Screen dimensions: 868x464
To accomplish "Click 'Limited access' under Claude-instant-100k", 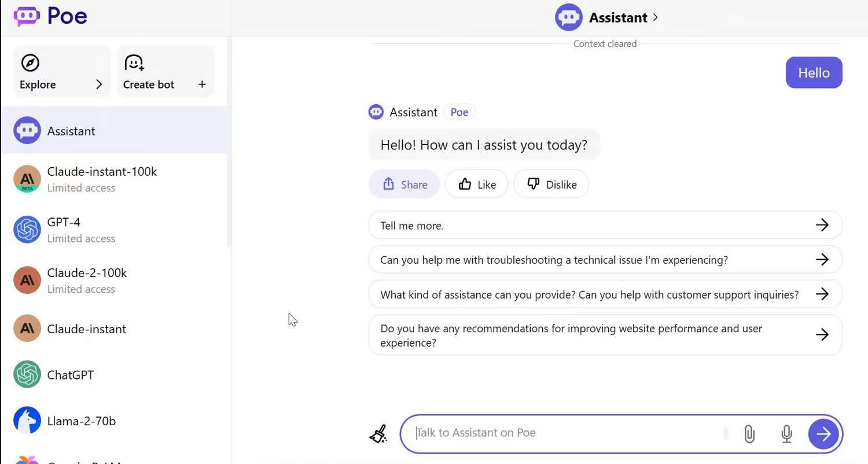I will (81, 188).
